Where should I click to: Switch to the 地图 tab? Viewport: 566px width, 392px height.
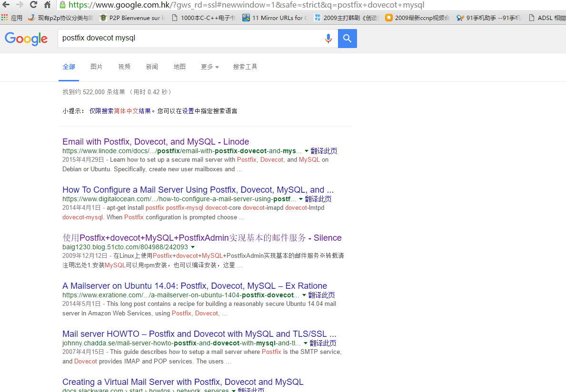(179, 67)
